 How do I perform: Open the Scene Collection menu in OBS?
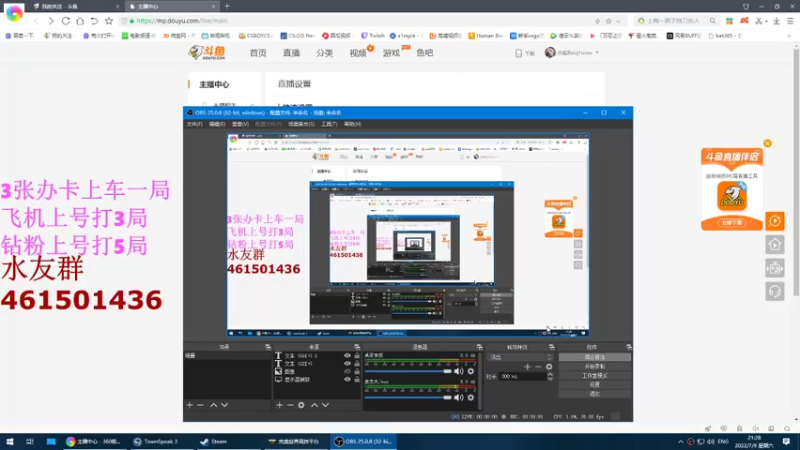[x=301, y=124]
